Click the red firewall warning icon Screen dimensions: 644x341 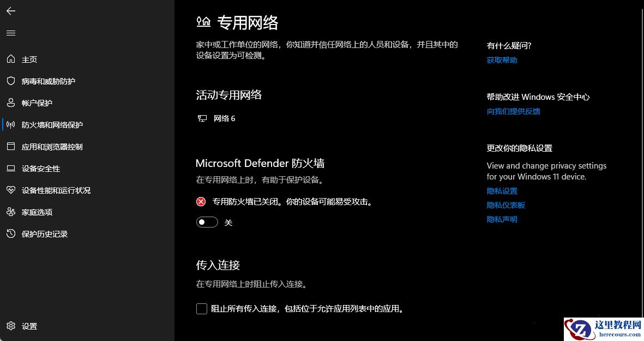201,201
